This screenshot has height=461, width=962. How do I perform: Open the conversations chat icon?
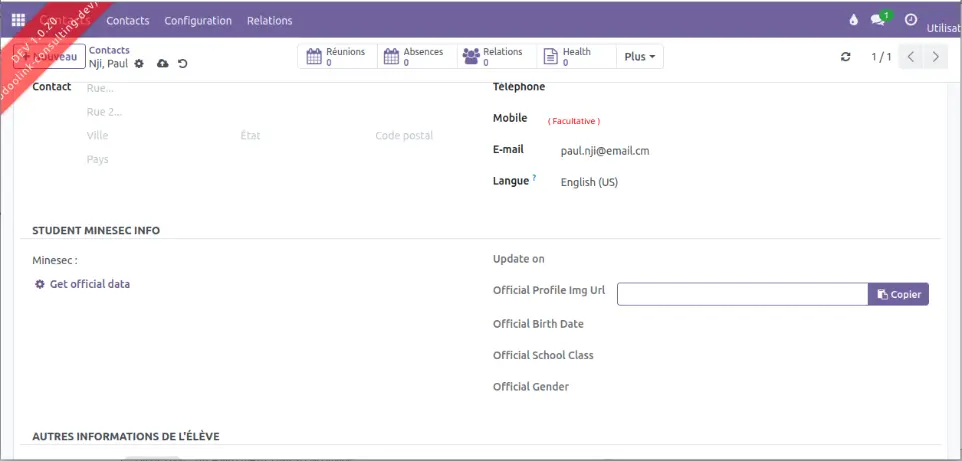point(879,20)
